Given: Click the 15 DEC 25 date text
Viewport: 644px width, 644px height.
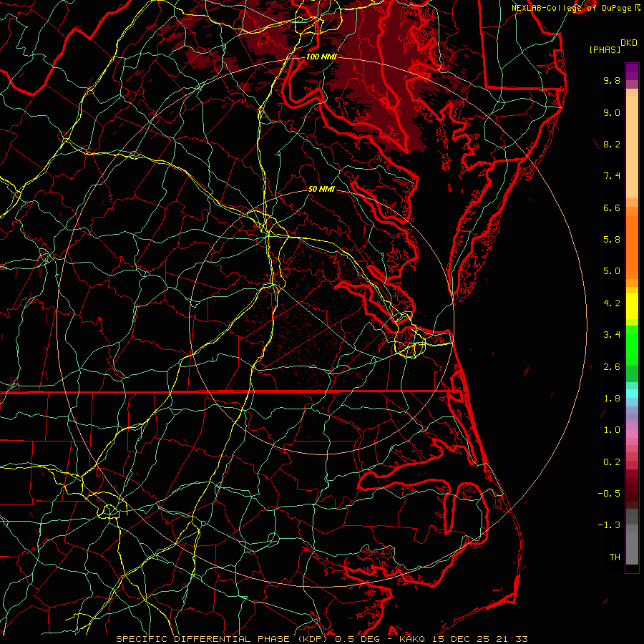Looking at the screenshot, I should (462, 639).
